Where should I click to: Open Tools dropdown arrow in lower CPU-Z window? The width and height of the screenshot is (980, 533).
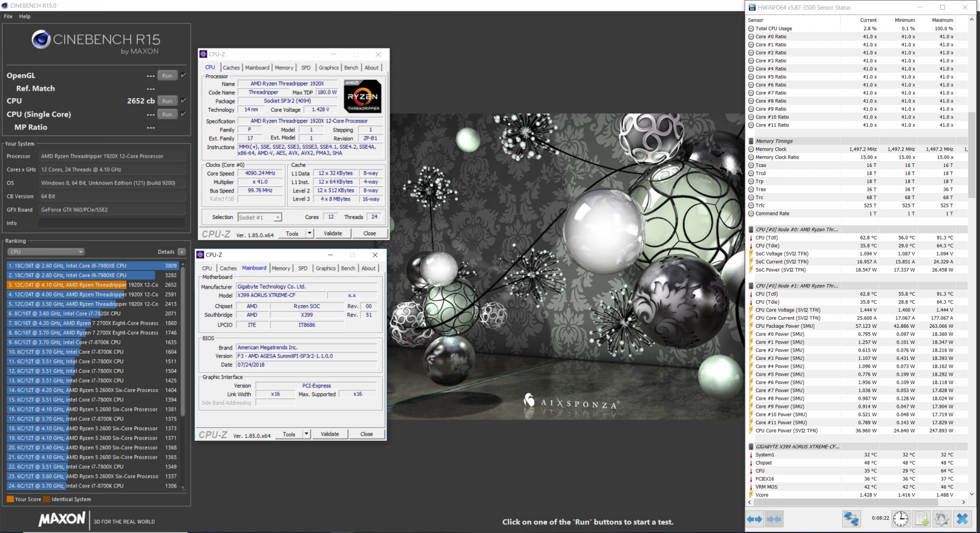306,434
